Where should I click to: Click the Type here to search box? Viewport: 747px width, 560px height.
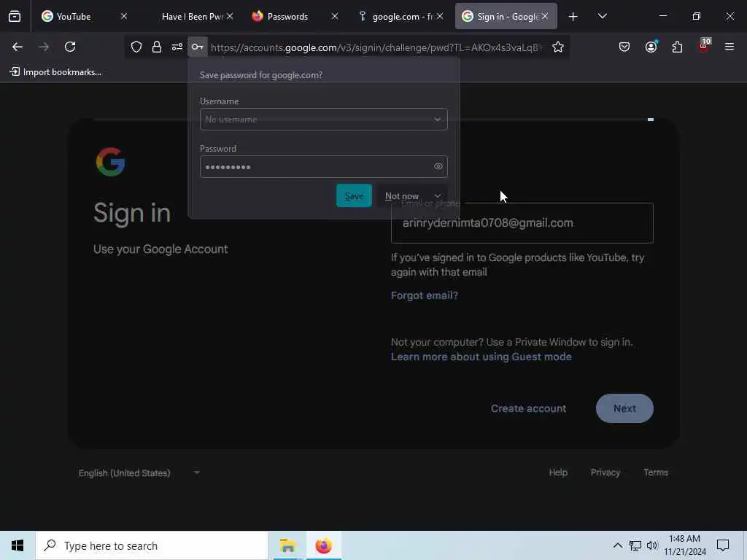(x=152, y=545)
